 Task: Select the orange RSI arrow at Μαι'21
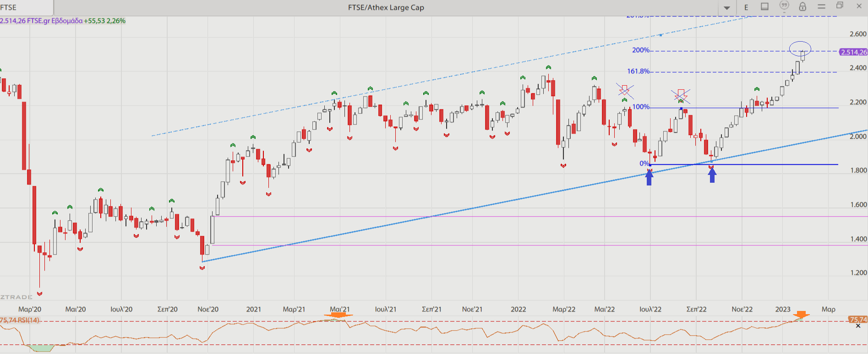339,315
